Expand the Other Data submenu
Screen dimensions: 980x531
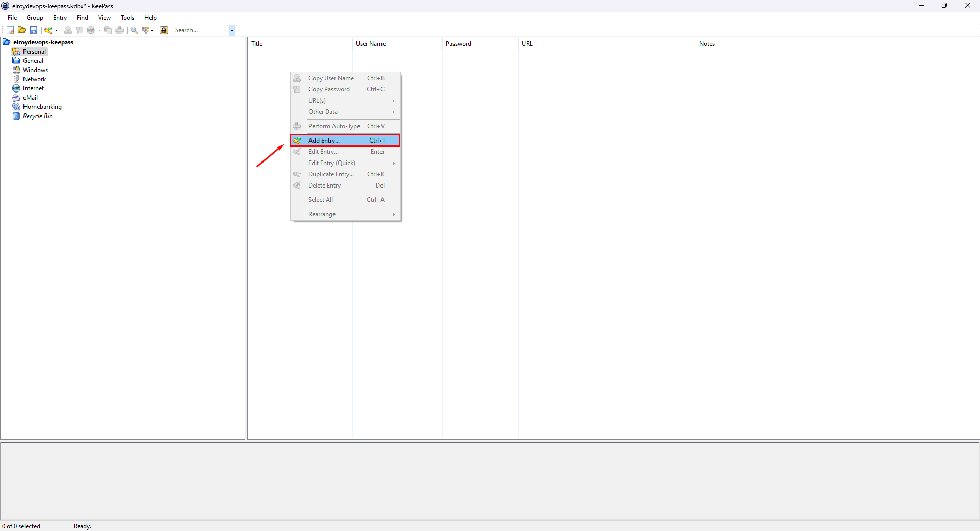tap(345, 112)
